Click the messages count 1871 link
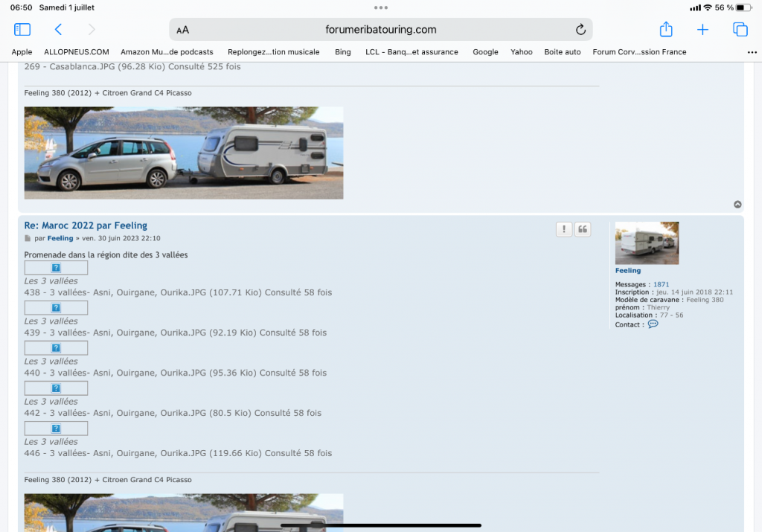 661,285
